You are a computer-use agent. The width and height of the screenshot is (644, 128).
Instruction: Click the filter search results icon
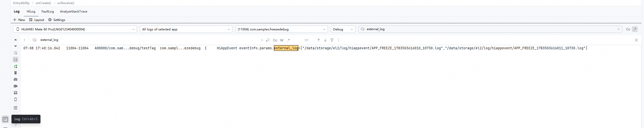click(x=332, y=40)
